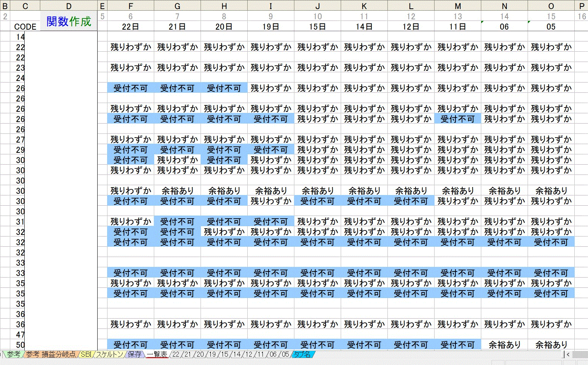Select column F by its header

131,6
